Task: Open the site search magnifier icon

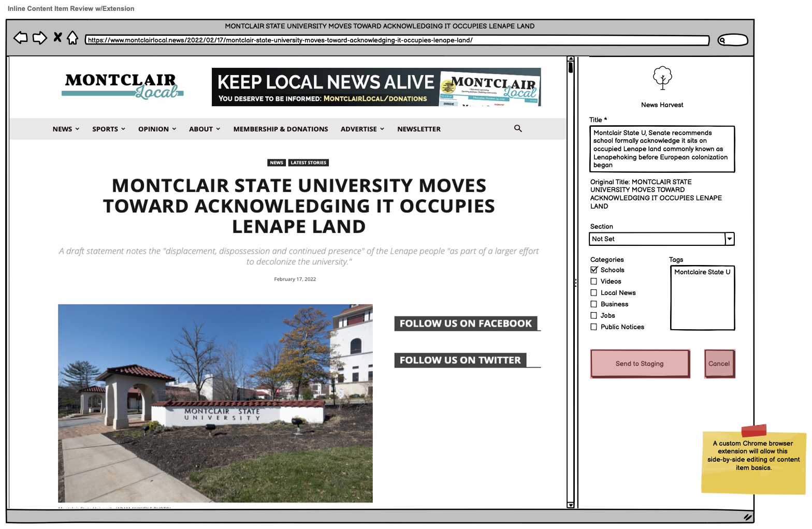Action: (x=517, y=128)
